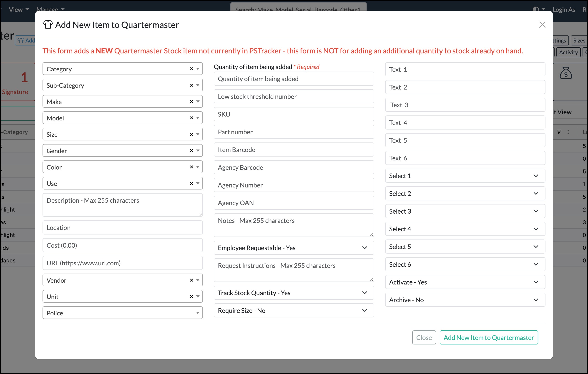Click the filter funnel icon in background table

pos(559,132)
